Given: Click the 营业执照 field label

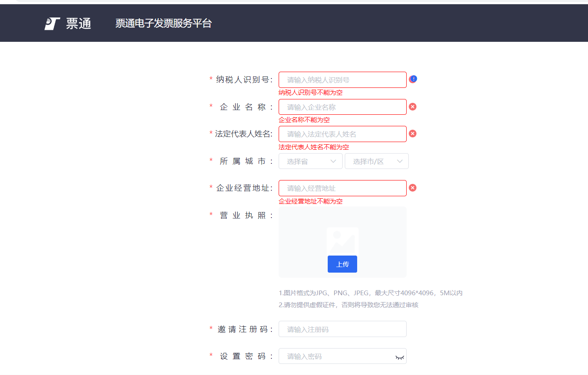Looking at the screenshot, I should (x=245, y=215).
